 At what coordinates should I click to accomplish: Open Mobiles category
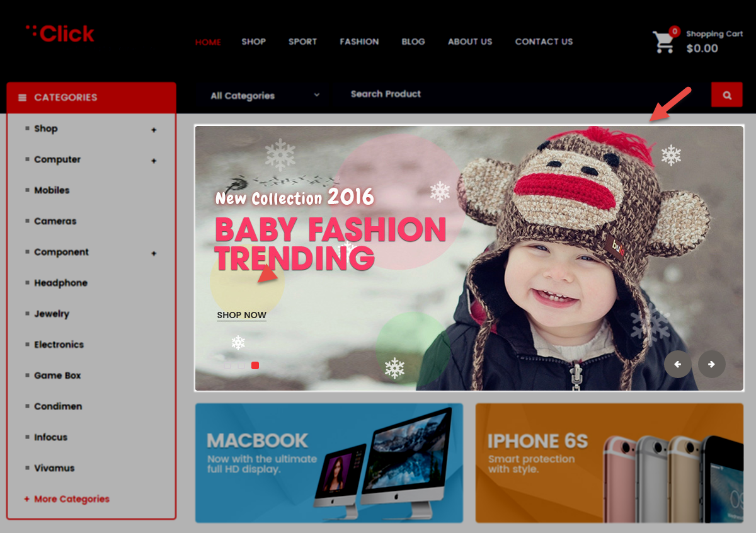[52, 190]
